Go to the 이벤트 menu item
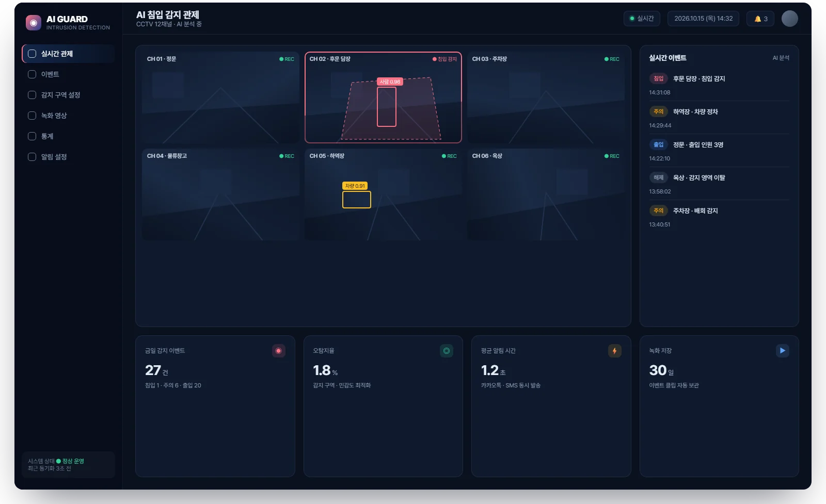This screenshot has width=826, height=504. [x=68, y=74]
